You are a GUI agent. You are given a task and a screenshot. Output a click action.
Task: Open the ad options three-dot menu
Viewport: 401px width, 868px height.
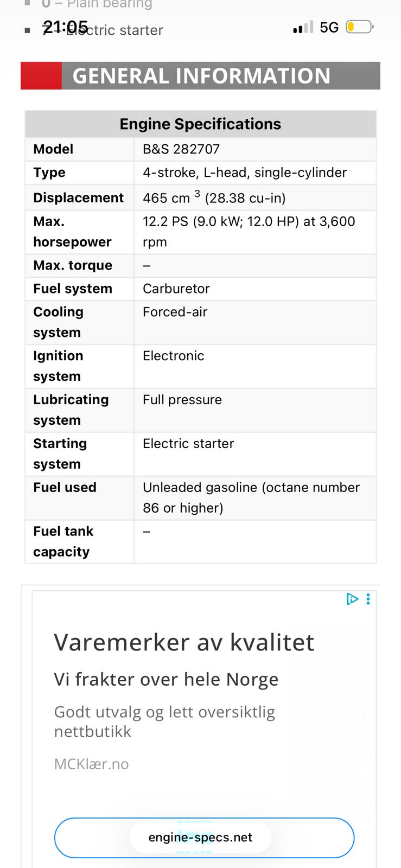coord(368,599)
